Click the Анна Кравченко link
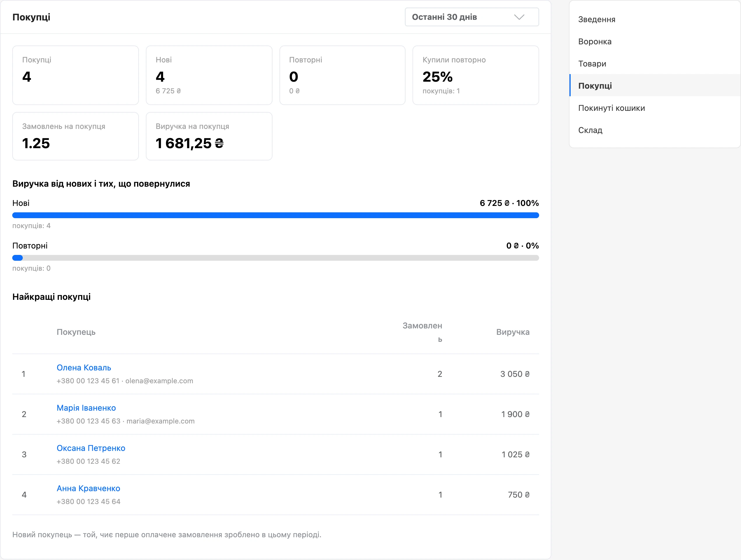The height and width of the screenshot is (560, 741). coord(88,488)
